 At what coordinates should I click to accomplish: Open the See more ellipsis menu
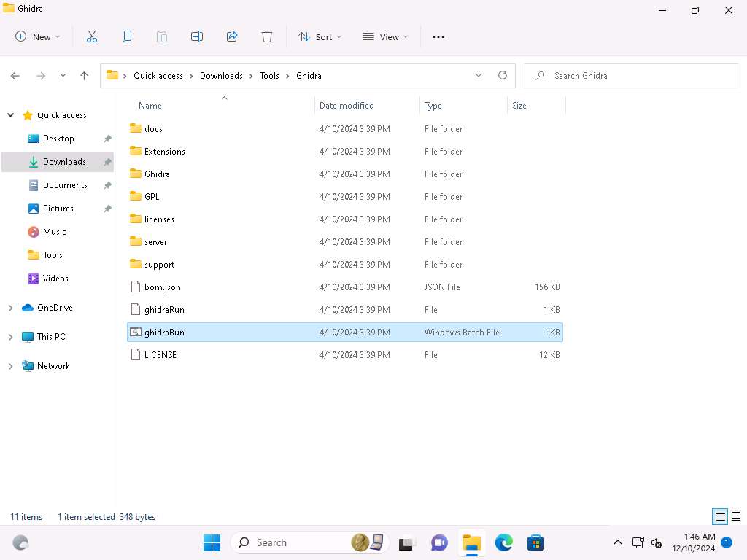pyautogui.click(x=438, y=36)
